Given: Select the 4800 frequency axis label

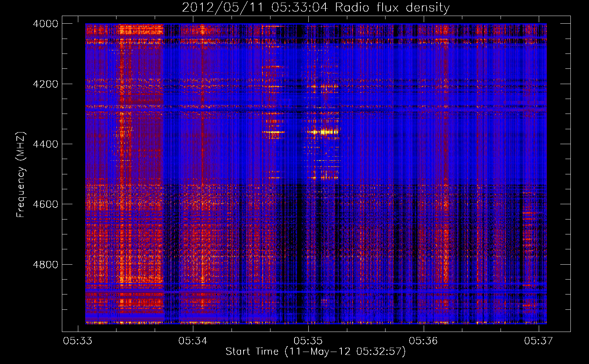Looking at the screenshot, I should coord(46,265).
